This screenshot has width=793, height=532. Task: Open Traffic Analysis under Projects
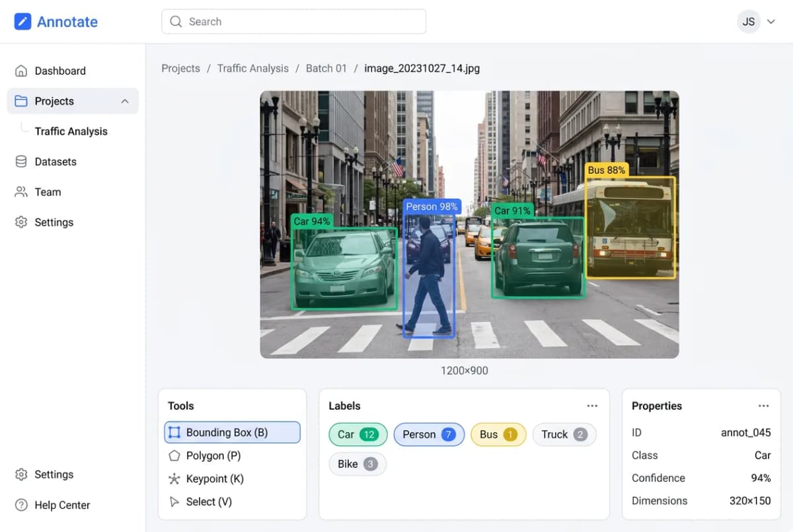[71, 132]
